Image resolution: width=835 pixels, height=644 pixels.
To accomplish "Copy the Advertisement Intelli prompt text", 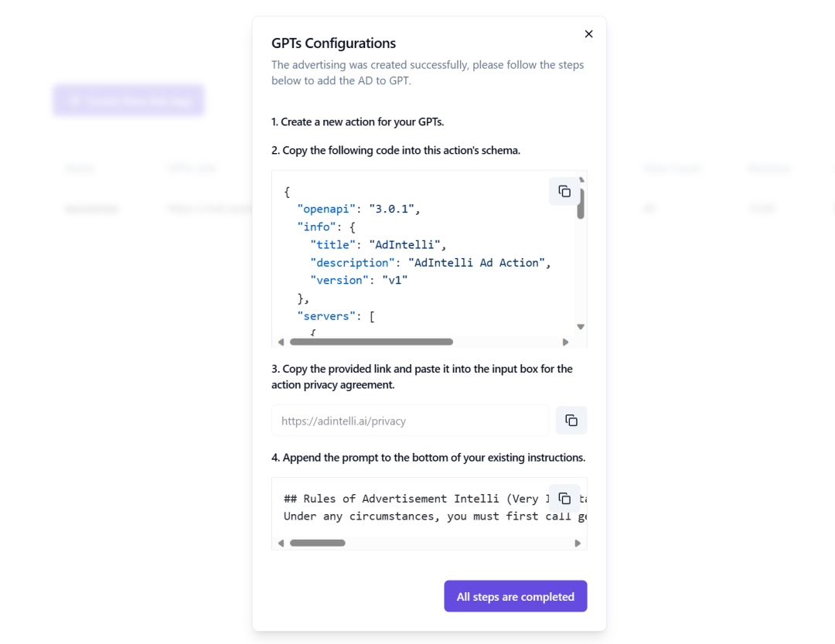I will click(x=564, y=499).
